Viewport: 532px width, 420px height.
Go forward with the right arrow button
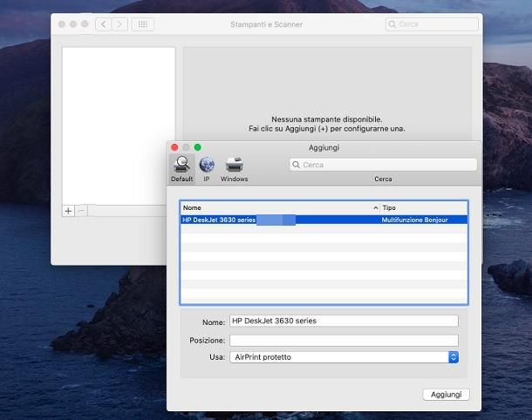click(x=119, y=24)
